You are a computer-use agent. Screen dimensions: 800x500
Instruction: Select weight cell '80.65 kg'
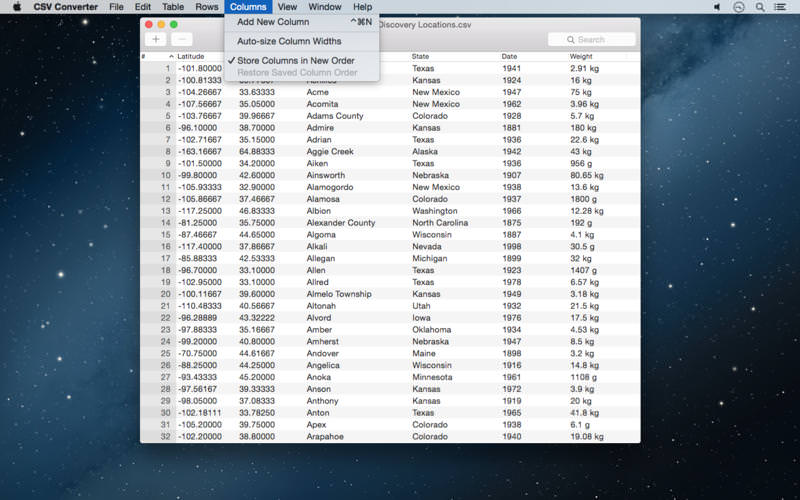tap(587, 175)
